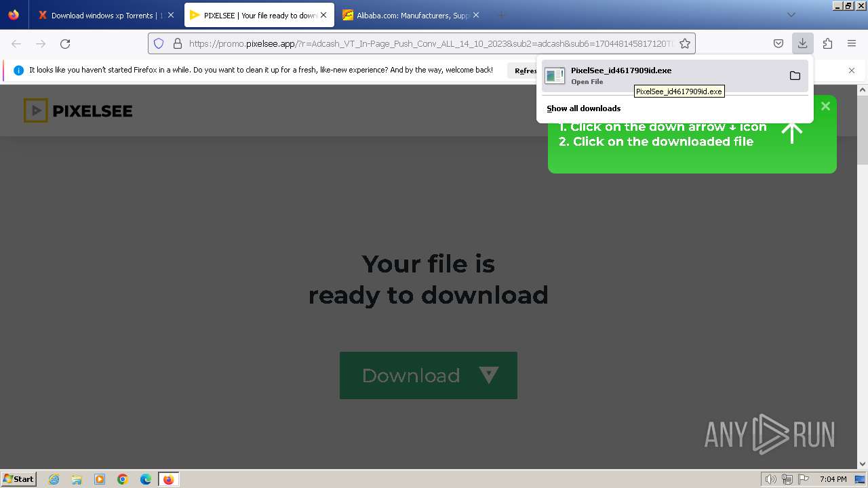
Task: Click the promo.pixelsee.app URL address field
Action: coord(431,43)
